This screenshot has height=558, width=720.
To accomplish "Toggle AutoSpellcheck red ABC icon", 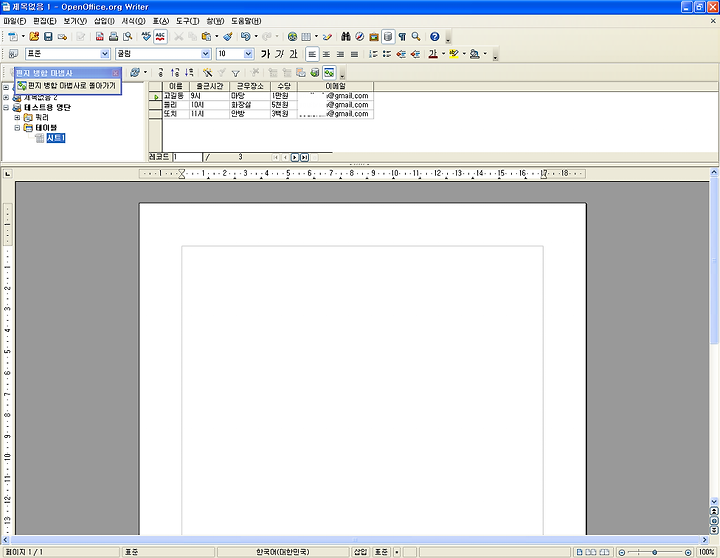I will pos(160,37).
